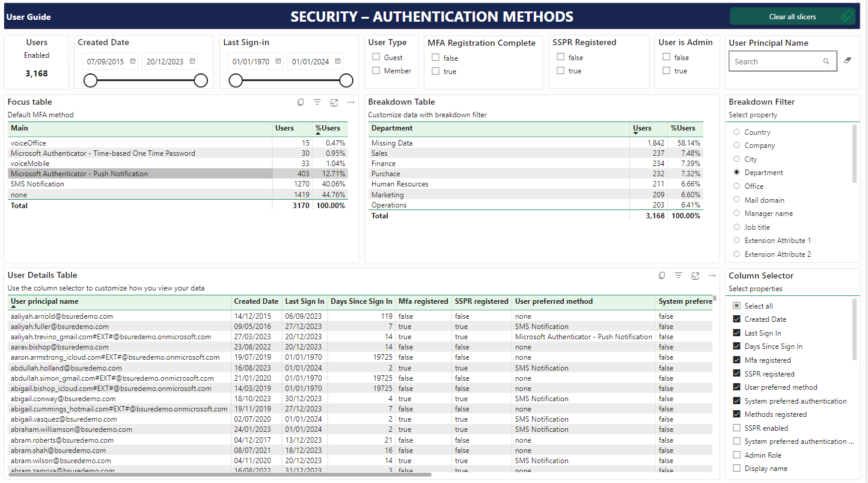This screenshot has height=483, width=868.
Task: Expand Focus table with focus mode icon
Action: (x=334, y=102)
